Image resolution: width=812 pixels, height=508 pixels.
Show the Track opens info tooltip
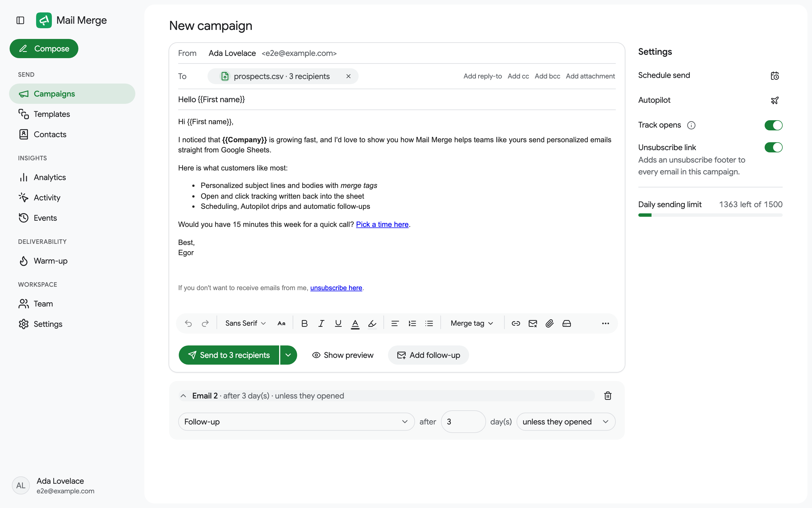point(691,125)
